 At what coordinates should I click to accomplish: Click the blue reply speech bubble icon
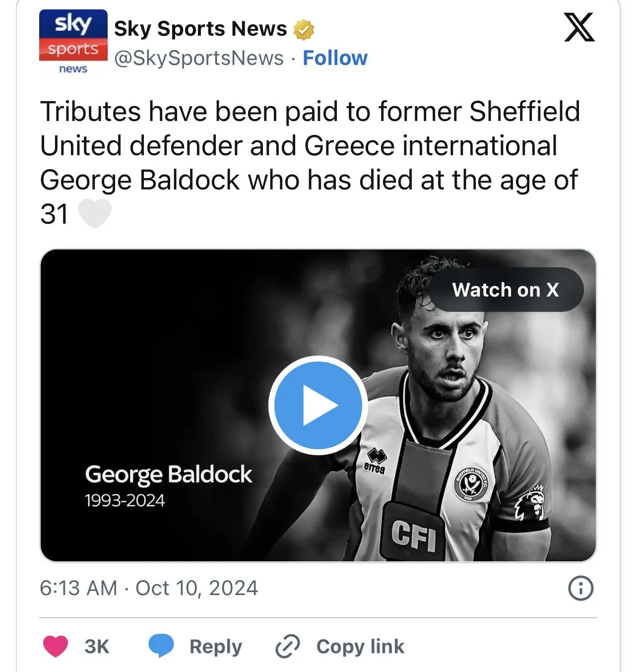161,646
